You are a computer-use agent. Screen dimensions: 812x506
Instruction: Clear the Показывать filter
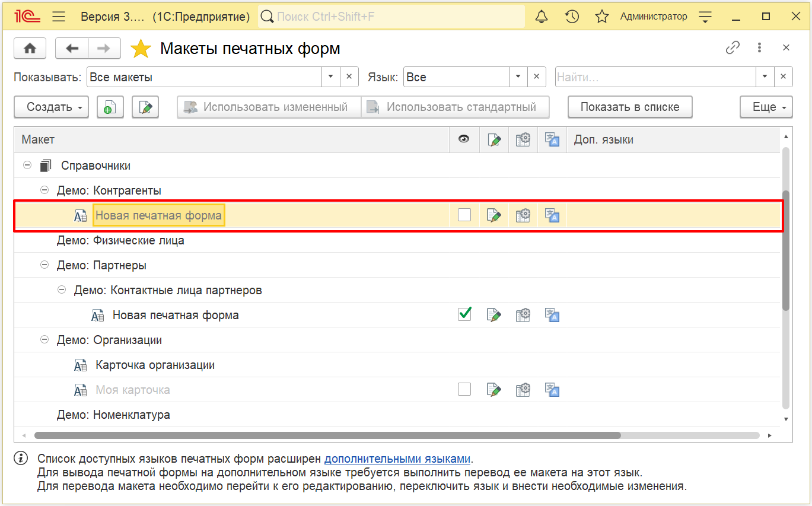pos(349,77)
